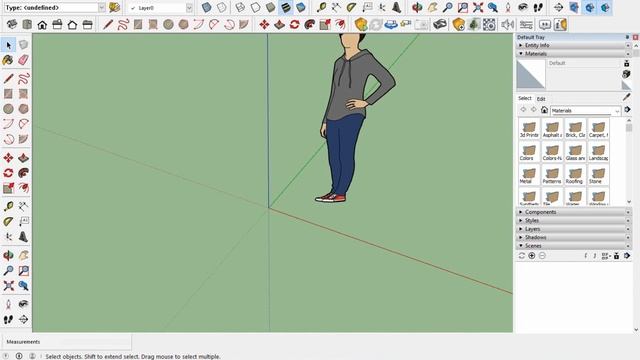The height and width of the screenshot is (360, 640).
Task: Choose the Circle tool in left toolbar
Action: [x=8, y=109]
